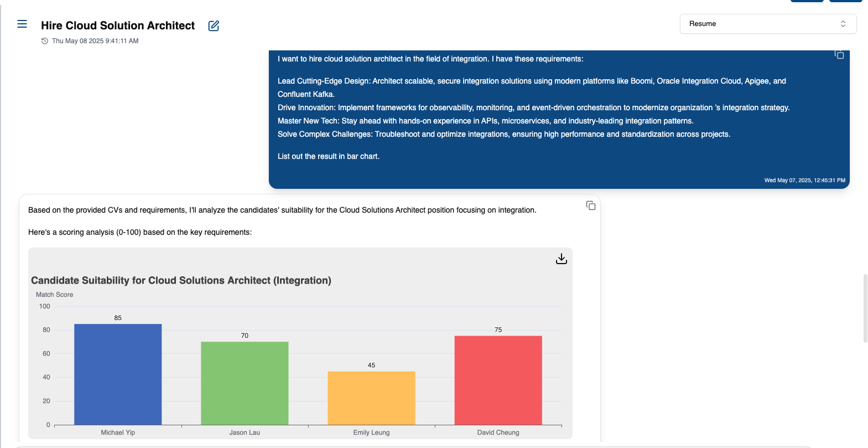868x448 pixels.
Task: Click the "Hire Cloud Solution Architect" title
Action: pyautogui.click(x=118, y=25)
